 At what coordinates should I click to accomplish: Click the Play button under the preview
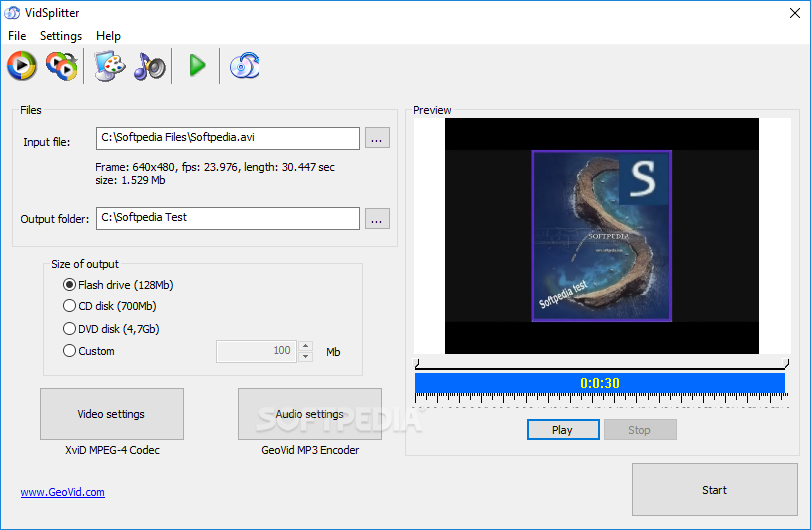(x=563, y=430)
